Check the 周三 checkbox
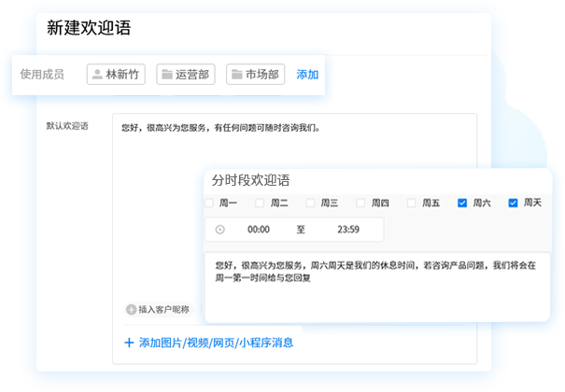 click(310, 203)
